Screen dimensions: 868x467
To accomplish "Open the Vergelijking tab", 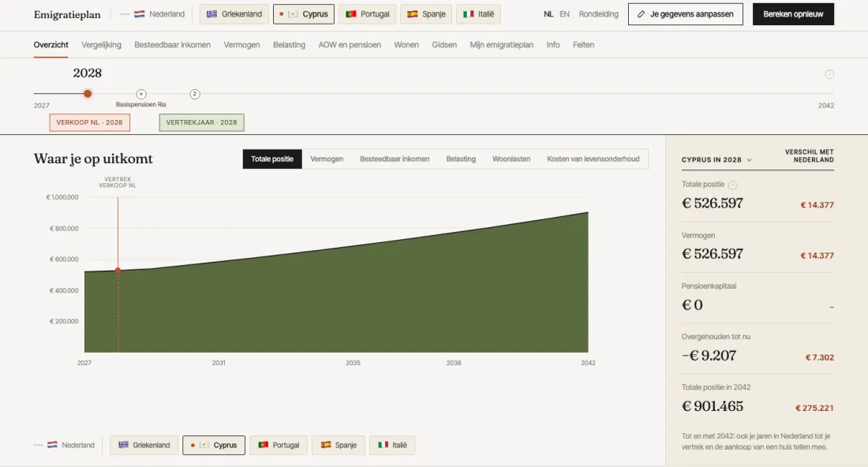I will click(x=101, y=45).
